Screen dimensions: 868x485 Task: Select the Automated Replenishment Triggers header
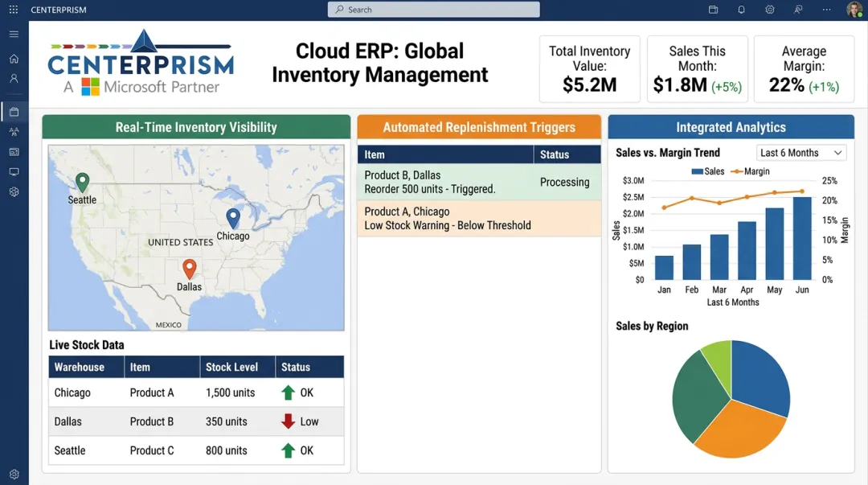(479, 127)
